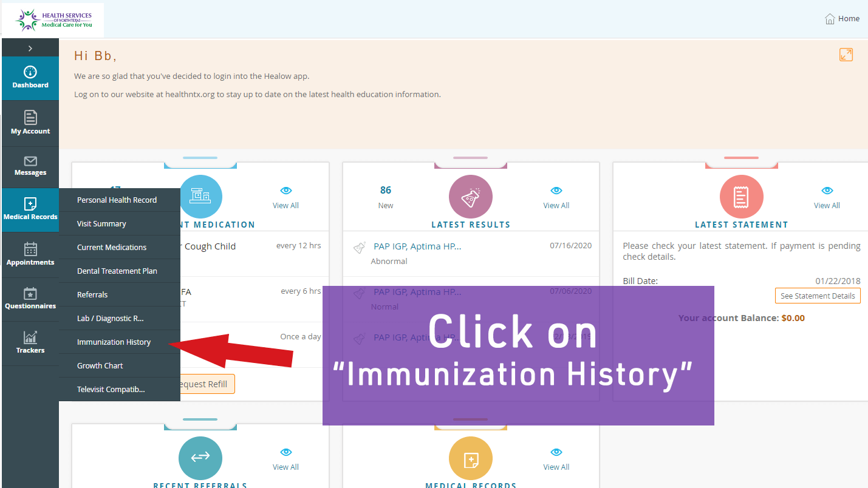Click the Home icon at top right

tap(830, 19)
